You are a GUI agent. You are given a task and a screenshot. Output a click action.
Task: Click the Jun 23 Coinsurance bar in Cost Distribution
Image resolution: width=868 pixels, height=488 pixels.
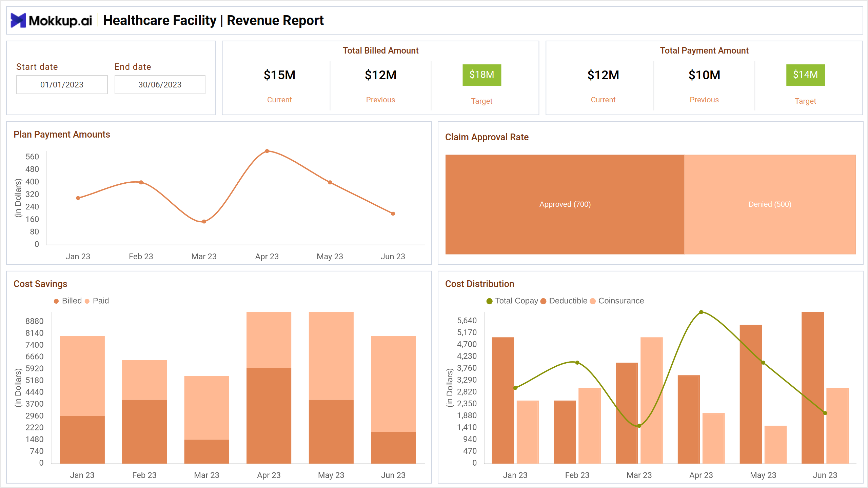pyautogui.click(x=837, y=426)
